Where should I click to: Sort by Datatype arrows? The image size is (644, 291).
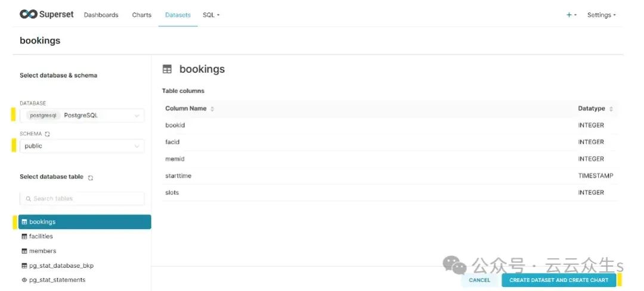coord(611,109)
